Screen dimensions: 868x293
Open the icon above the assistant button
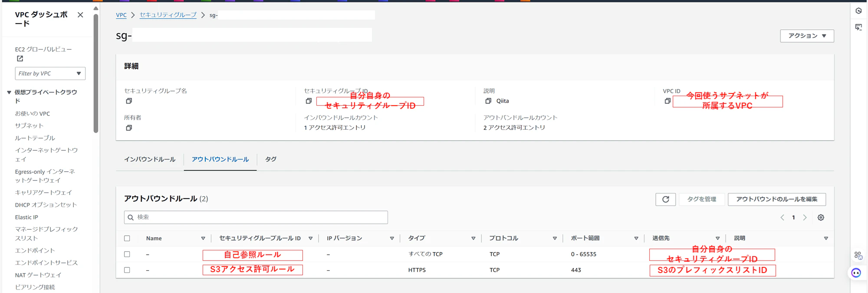pyautogui.click(x=858, y=255)
